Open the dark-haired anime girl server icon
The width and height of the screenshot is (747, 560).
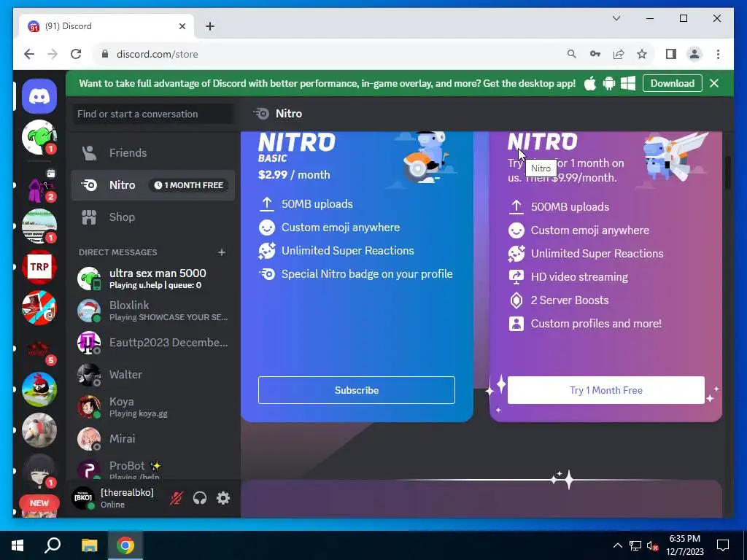39,470
